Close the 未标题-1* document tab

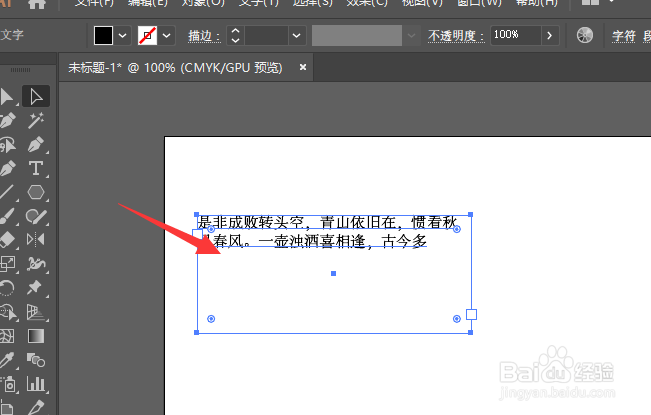pyautogui.click(x=303, y=67)
